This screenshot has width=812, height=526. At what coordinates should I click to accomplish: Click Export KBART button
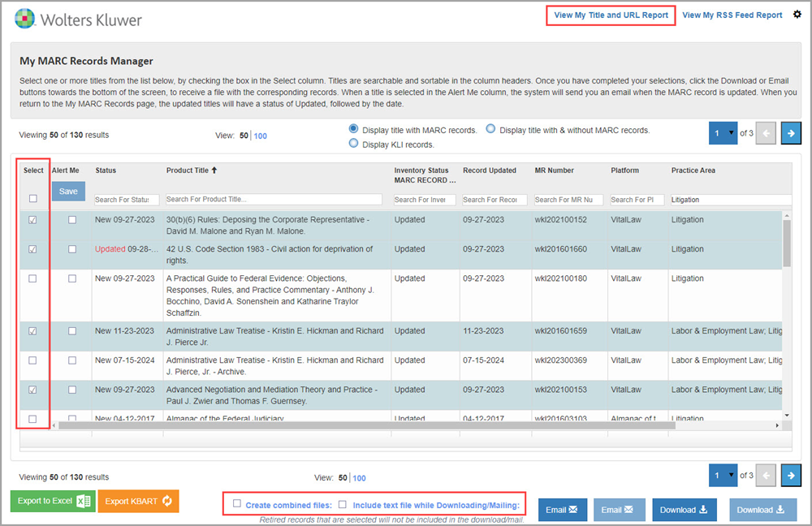[138, 501]
